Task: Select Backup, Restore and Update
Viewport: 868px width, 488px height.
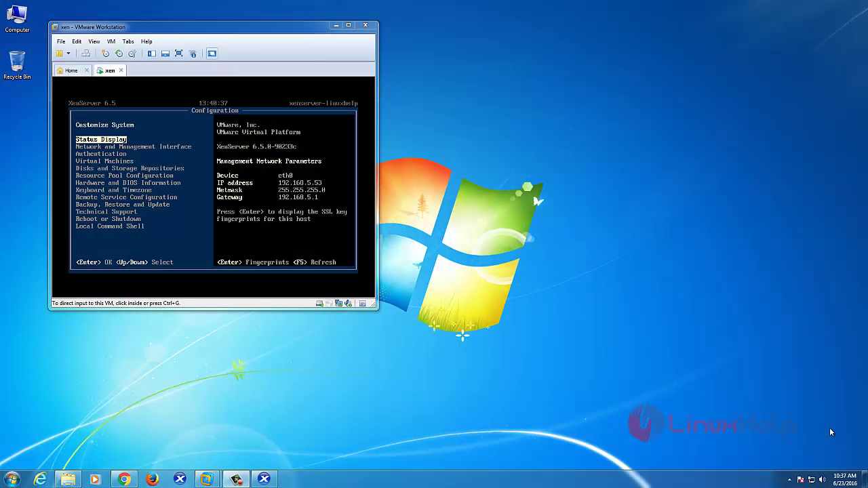Action: click(x=123, y=205)
